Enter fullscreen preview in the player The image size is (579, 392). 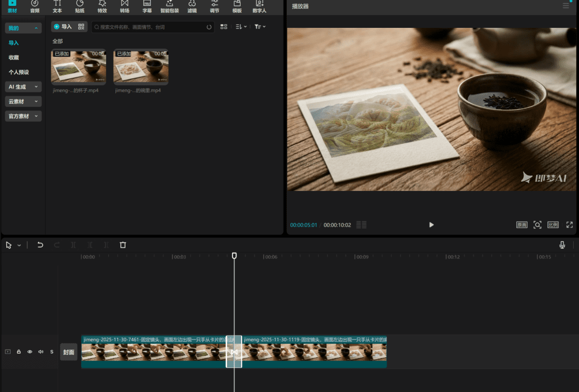pos(569,225)
